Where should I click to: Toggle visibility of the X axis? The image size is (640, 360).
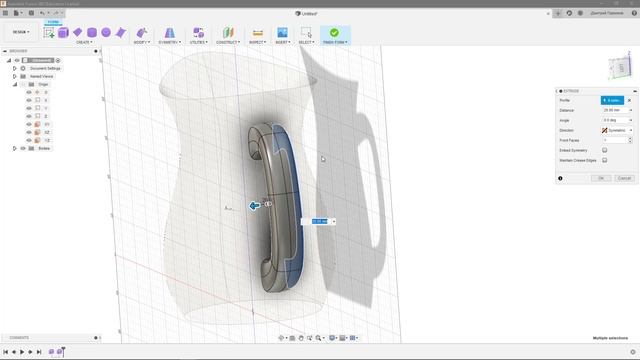point(29,100)
